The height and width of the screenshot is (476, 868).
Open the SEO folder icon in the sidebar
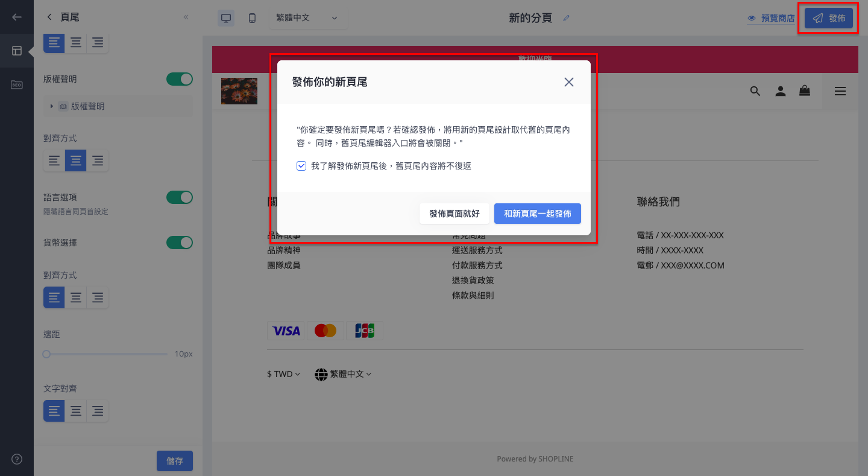(17, 84)
